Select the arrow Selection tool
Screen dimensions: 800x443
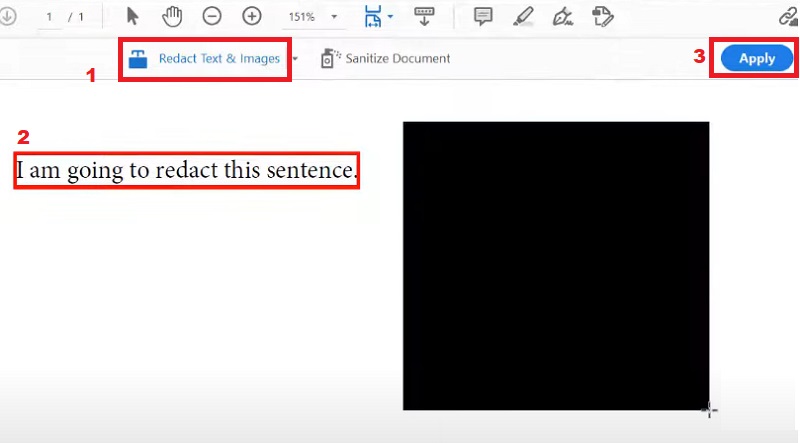tap(132, 16)
